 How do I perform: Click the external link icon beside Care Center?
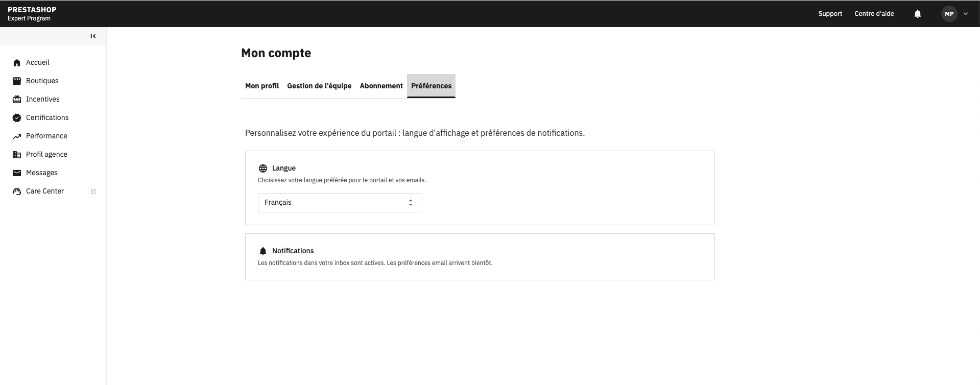93,191
